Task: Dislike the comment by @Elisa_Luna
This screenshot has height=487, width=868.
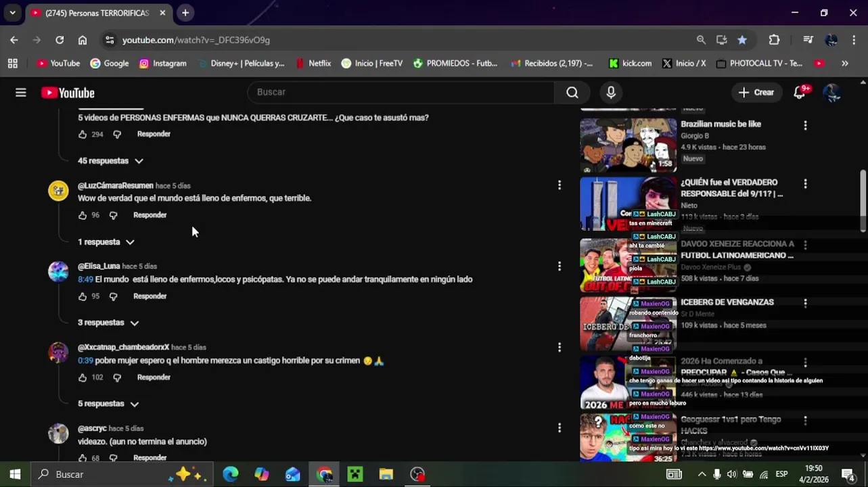Action: (x=113, y=296)
